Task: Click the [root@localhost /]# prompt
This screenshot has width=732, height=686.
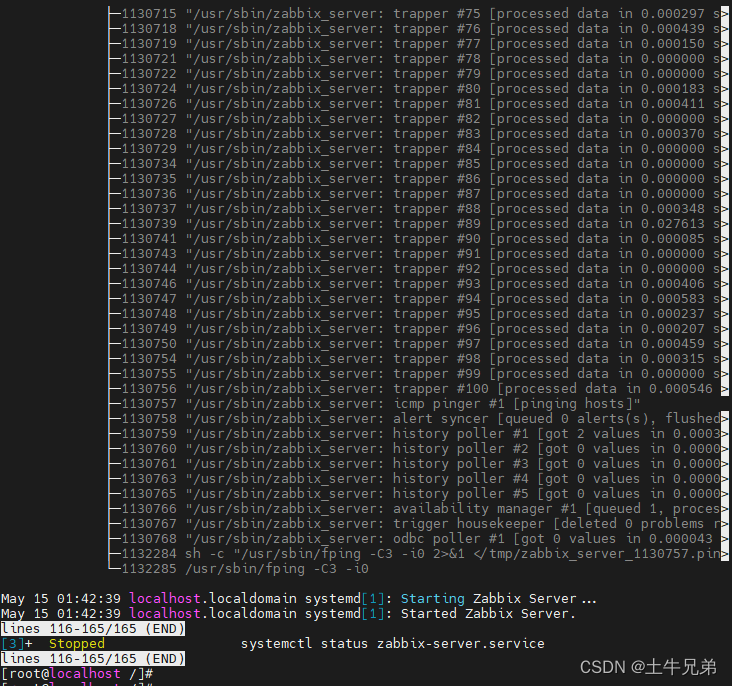Action: (x=77, y=673)
